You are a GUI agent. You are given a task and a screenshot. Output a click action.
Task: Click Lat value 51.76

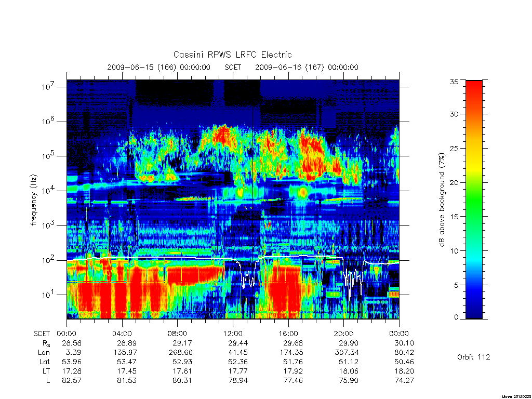293,362
